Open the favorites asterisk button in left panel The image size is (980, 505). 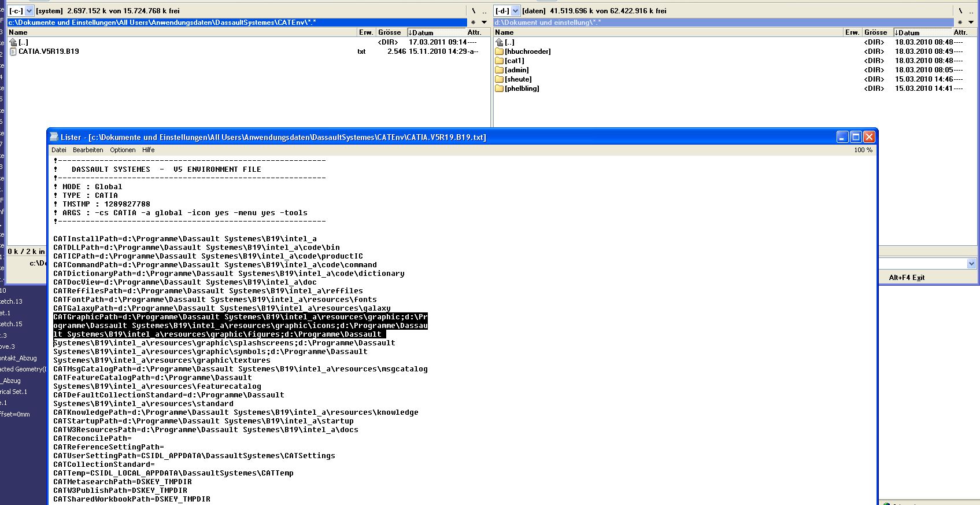tap(474, 23)
